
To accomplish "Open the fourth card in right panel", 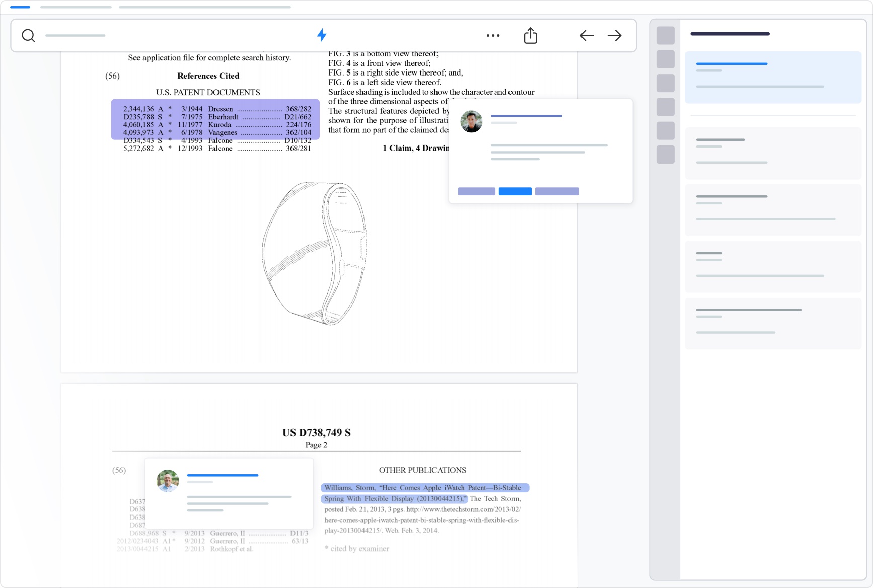I will tap(773, 267).
